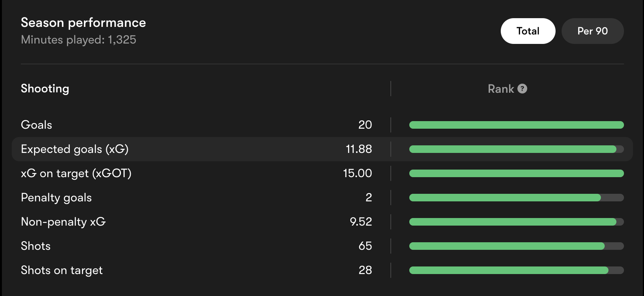This screenshot has height=296, width=644.
Task: Click the xG on target (xGOT) label
Action: point(76,173)
